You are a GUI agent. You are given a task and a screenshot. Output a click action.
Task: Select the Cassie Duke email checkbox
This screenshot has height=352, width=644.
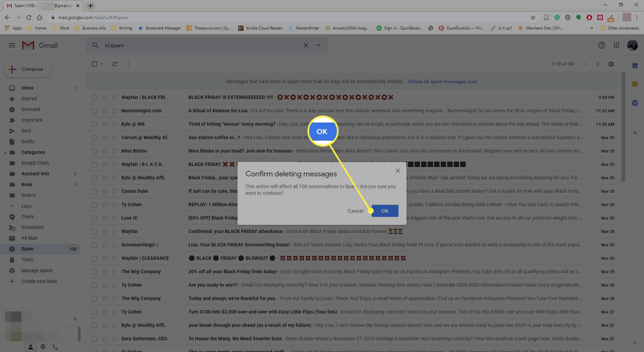pyautogui.click(x=95, y=191)
